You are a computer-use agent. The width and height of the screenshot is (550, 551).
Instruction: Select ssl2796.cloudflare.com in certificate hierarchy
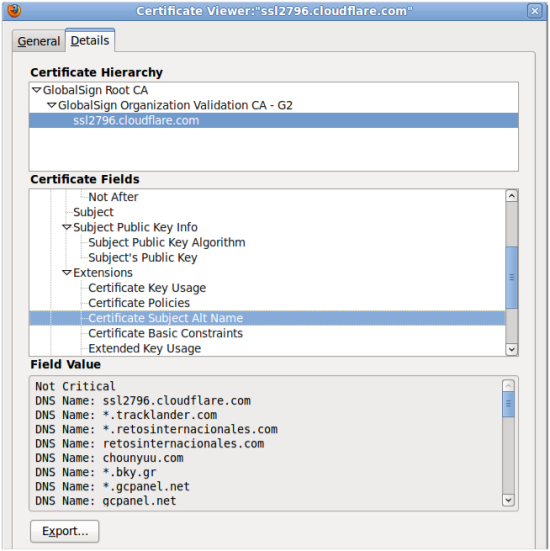[x=274, y=121]
